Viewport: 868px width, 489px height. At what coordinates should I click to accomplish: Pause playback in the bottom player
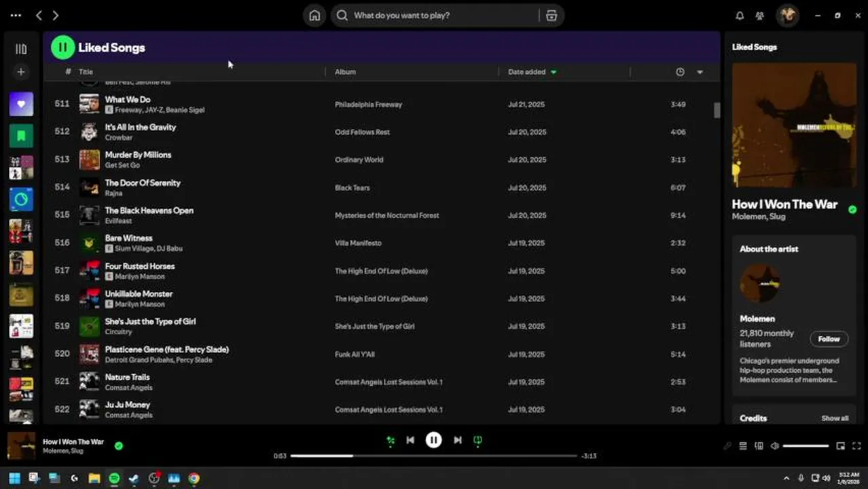(433, 440)
